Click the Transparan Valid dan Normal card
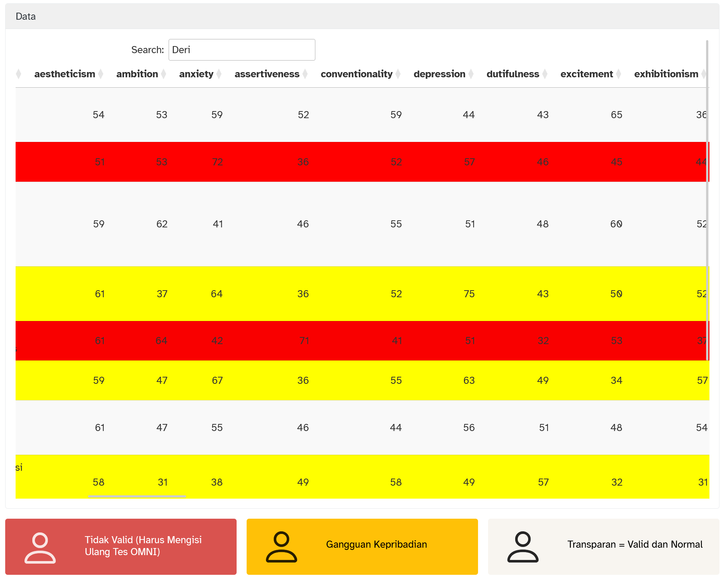 coord(604,547)
